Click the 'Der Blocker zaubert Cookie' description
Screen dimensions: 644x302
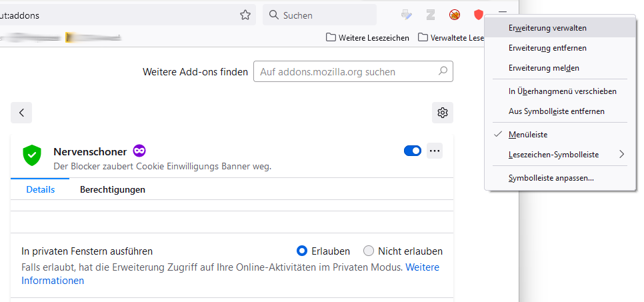pyautogui.click(x=163, y=167)
